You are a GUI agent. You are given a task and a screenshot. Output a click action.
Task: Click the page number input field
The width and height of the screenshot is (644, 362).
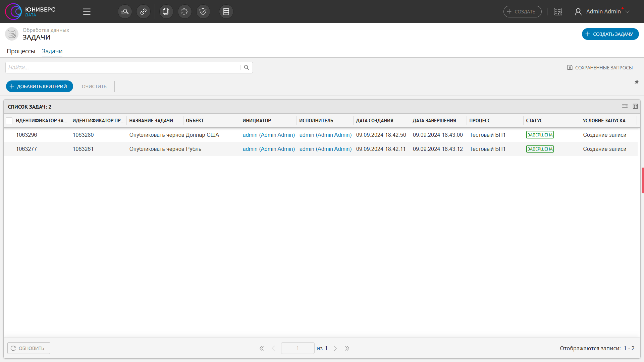tap(298, 348)
